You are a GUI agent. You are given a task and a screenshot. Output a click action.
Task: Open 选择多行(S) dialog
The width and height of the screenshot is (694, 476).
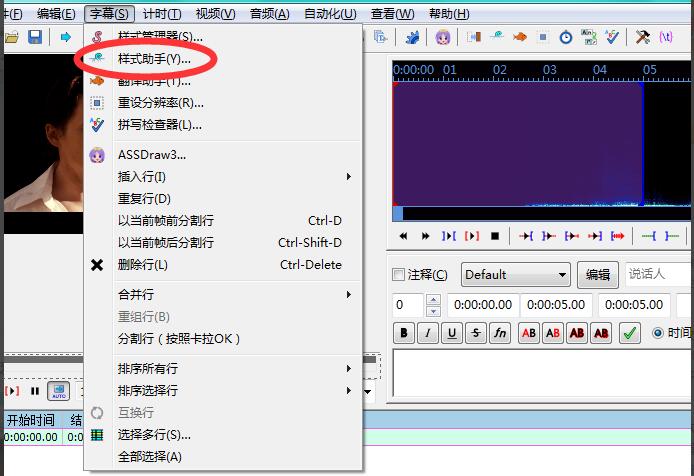224,435
